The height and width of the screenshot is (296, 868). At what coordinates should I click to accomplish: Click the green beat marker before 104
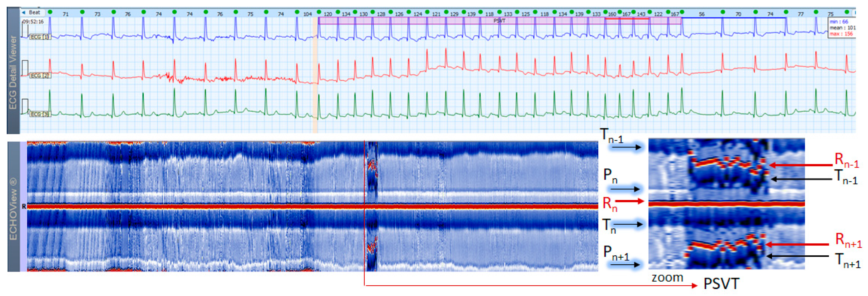pos(297,12)
